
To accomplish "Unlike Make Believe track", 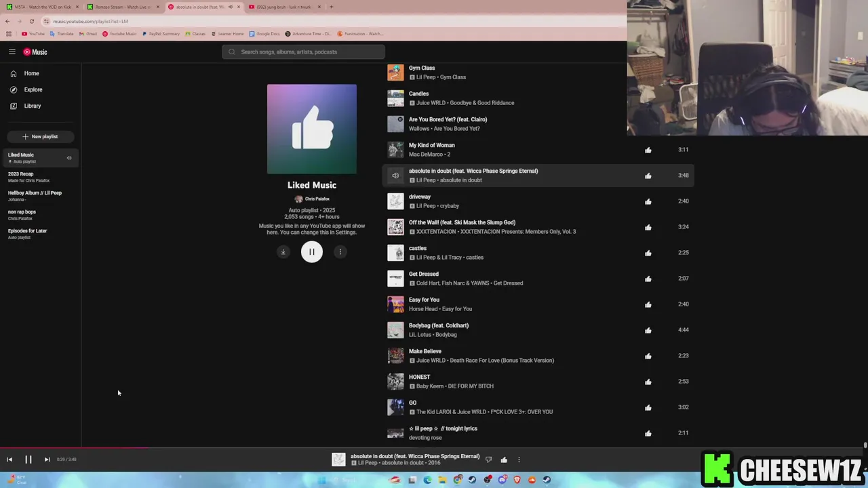I will coord(648,356).
